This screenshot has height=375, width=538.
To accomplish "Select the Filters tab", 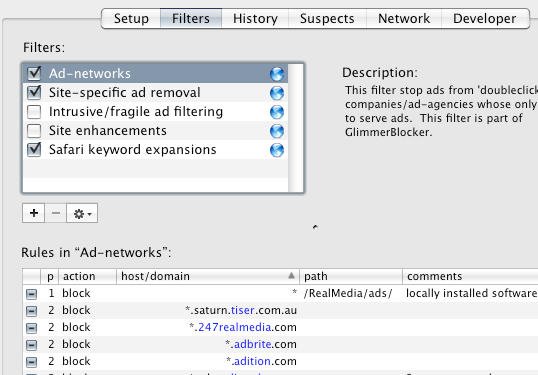I will (191, 19).
